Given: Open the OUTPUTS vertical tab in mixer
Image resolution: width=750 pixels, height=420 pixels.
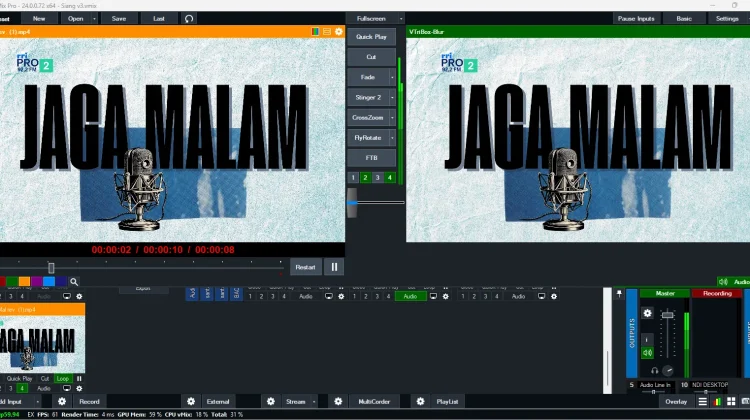Looking at the screenshot, I should click(631, 333).
